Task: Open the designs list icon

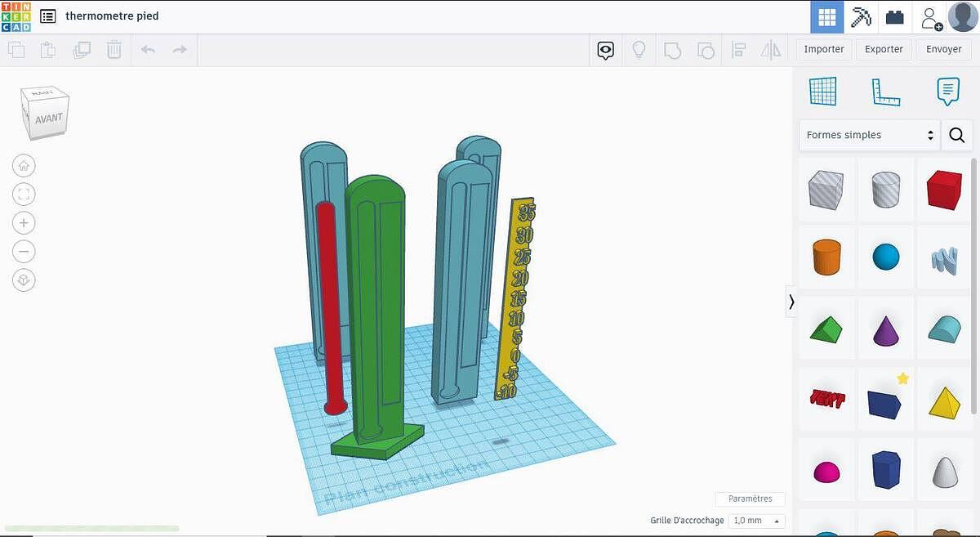Action: click(x=48, y=16)
